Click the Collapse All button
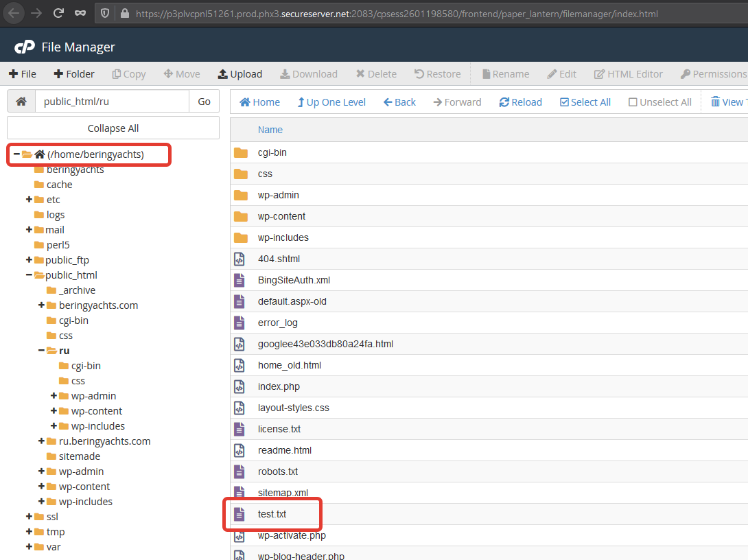The image size is (748, 560). (x=113, y=128)
